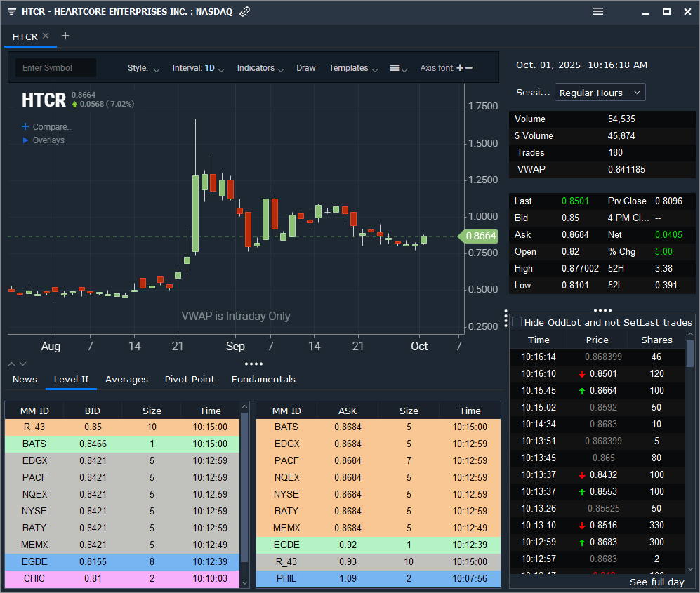This screenshot has width=700, height=593.
Task: Toggle Hide OddLot and not SetLast trades
Action: (517, 321)
